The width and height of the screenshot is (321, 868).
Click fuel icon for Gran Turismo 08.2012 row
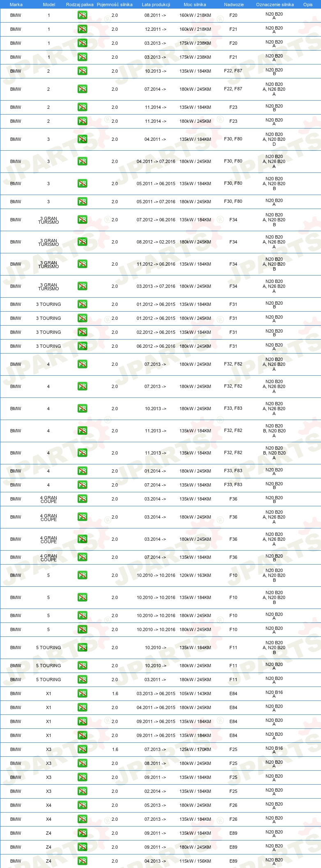coord(82,242)
